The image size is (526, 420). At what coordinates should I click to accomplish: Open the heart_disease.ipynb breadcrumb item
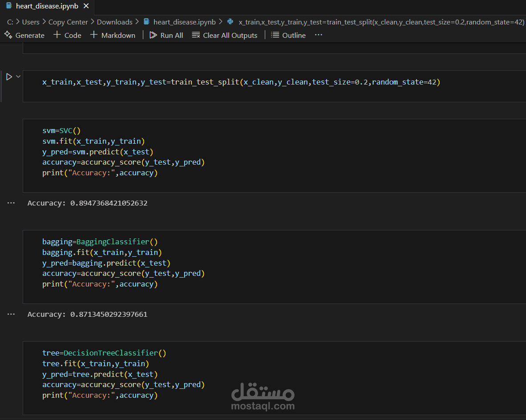coord(180,22)
